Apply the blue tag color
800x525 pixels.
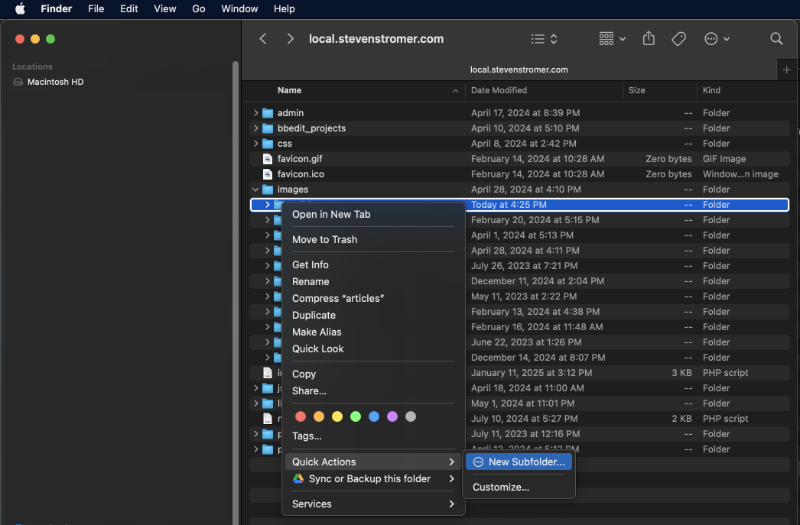(x=373, y=416)
